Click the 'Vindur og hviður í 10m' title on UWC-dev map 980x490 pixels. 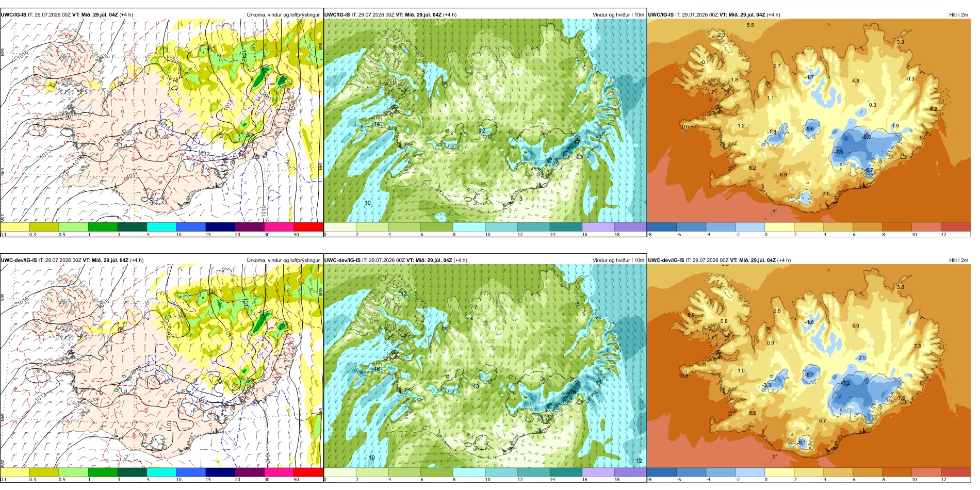click(618, 260)
